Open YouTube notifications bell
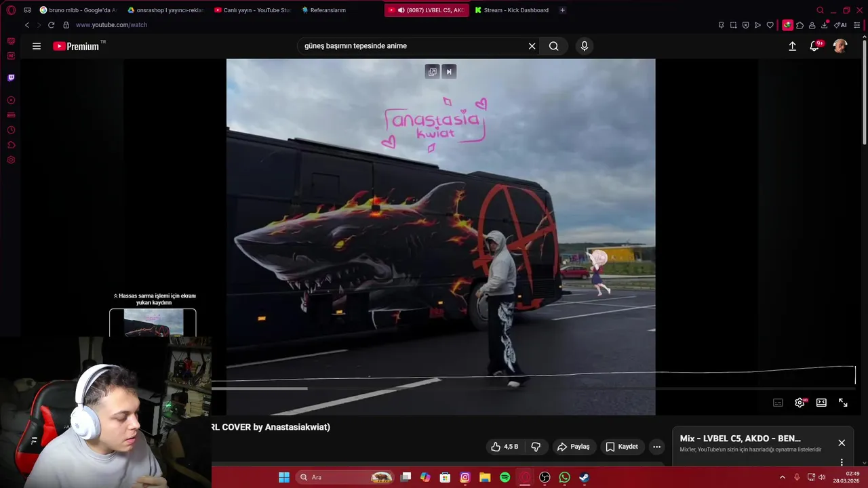Screen dimensions: 868x488 814,46
